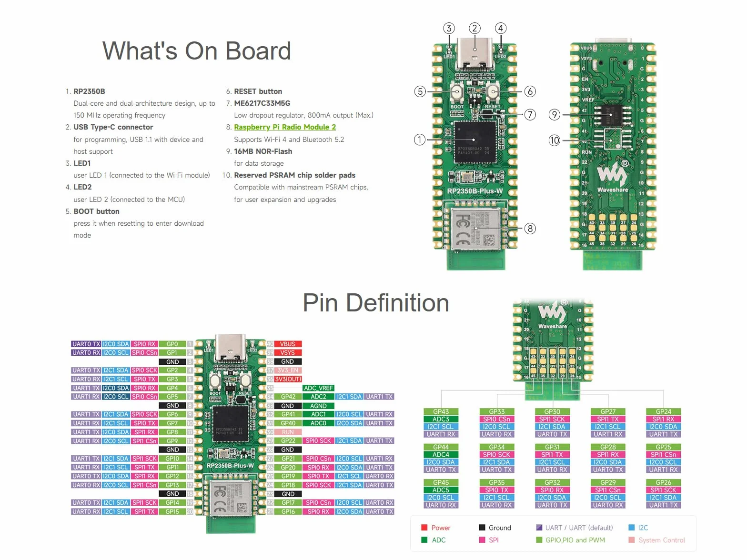This screenshot has width=747, height=560.
Task: Click the "AGND" pin label
Action: click(x=318, y=406)
